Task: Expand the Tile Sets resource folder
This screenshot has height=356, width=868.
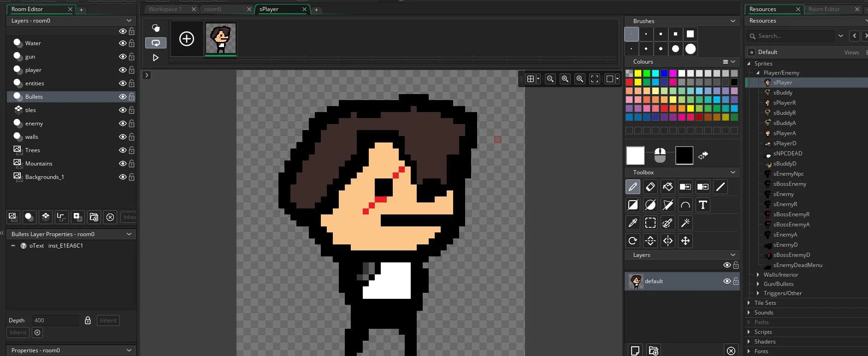Action: tap(749, 303)
